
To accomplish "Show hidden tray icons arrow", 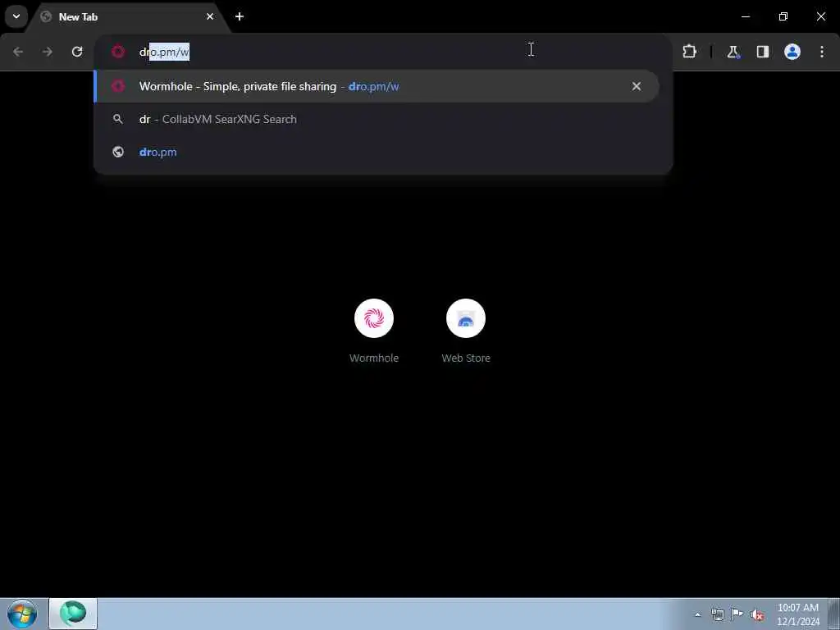I will (x=697, y=615).
